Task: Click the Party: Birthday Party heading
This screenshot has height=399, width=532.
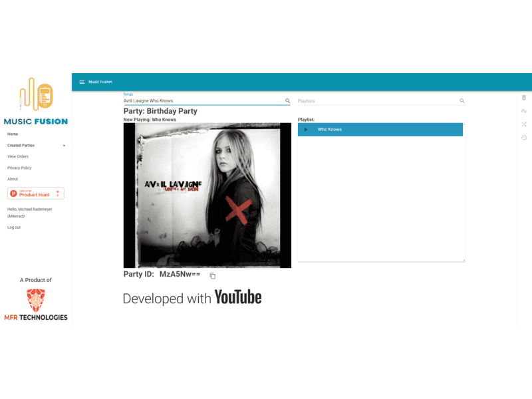Action: point(160,111)
